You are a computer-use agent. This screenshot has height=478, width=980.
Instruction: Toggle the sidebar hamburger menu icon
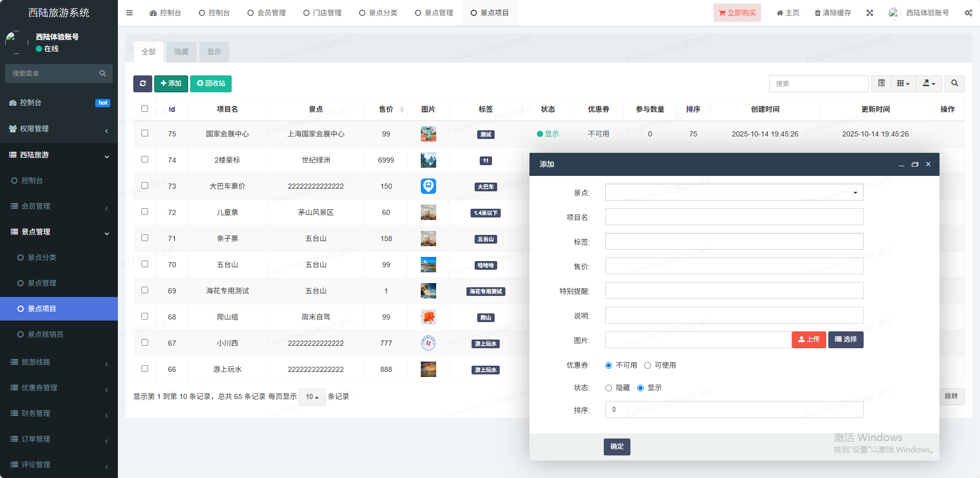129,13
